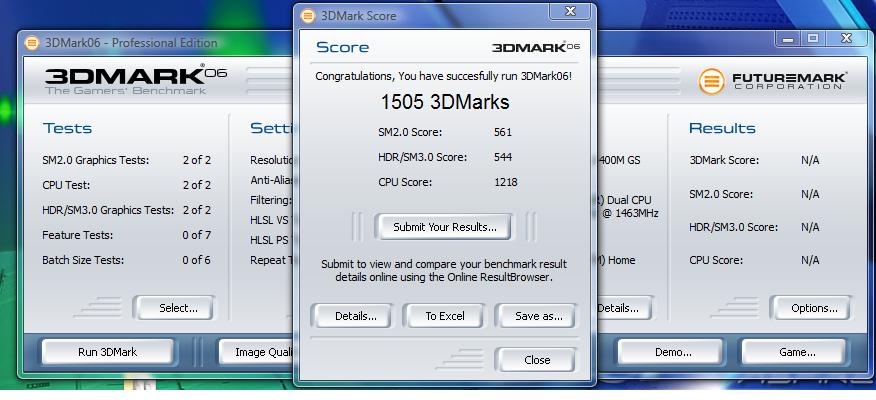Click the SM2.0 Score value 561

pyautogui.click(x=502, y=132)
